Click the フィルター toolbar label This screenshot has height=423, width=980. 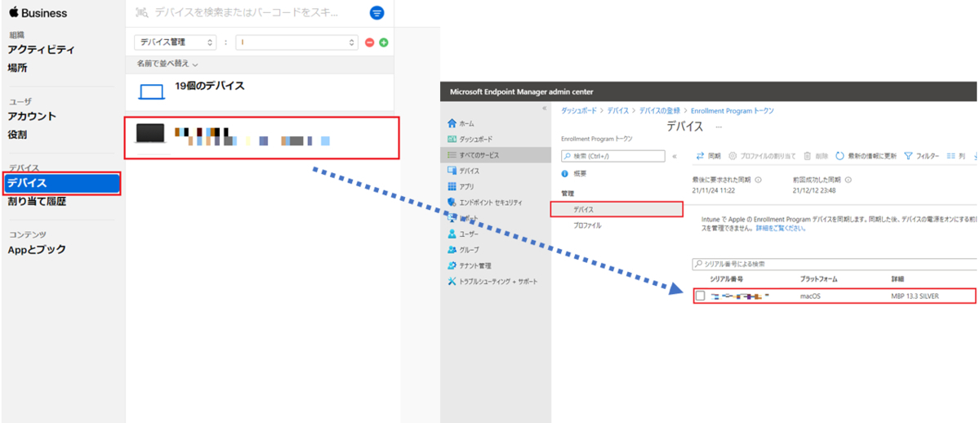point(928,155)
